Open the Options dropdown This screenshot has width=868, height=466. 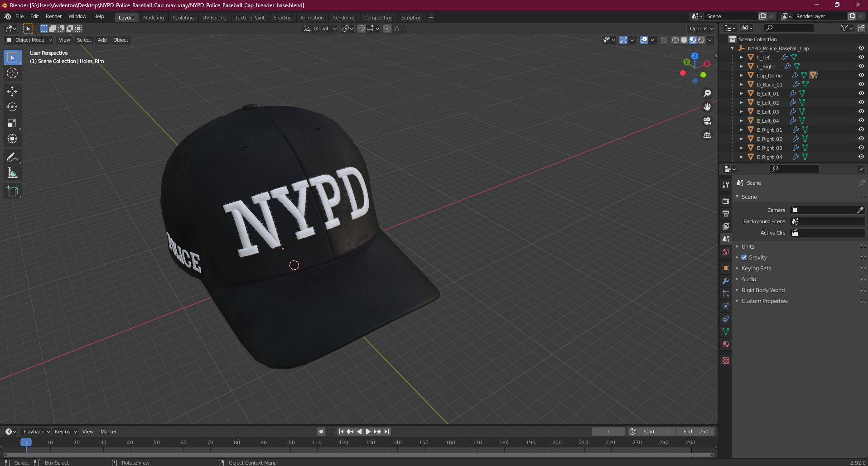click(x=701, y=29)
